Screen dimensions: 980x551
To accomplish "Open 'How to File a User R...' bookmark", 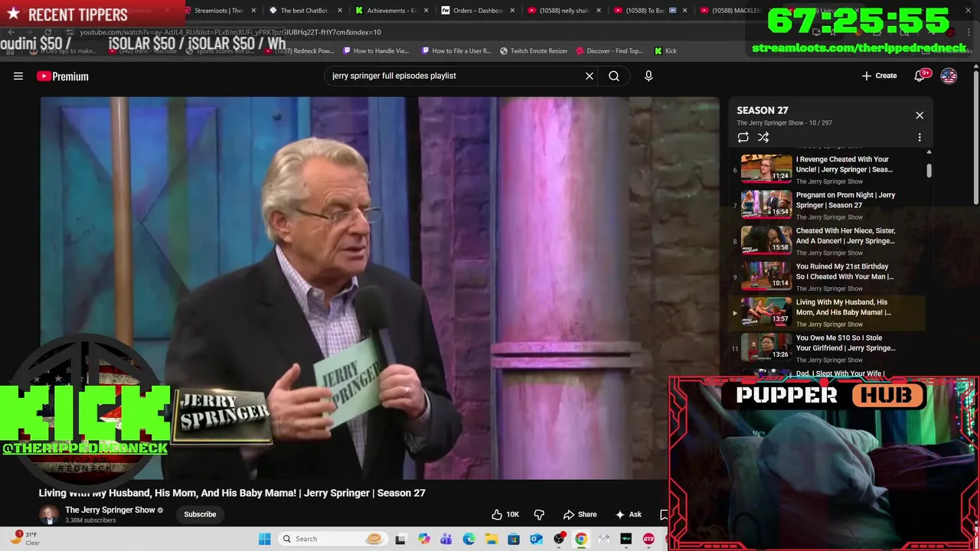I will (456, 51).
